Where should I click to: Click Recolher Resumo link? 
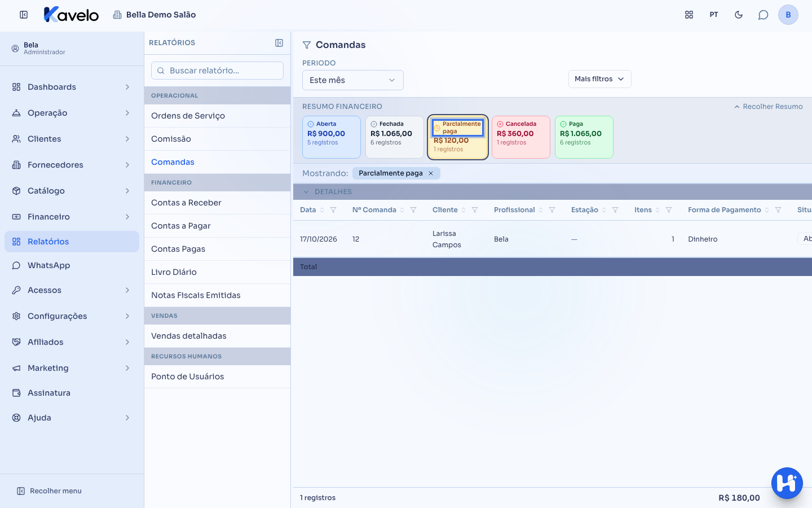click(768, 107)
